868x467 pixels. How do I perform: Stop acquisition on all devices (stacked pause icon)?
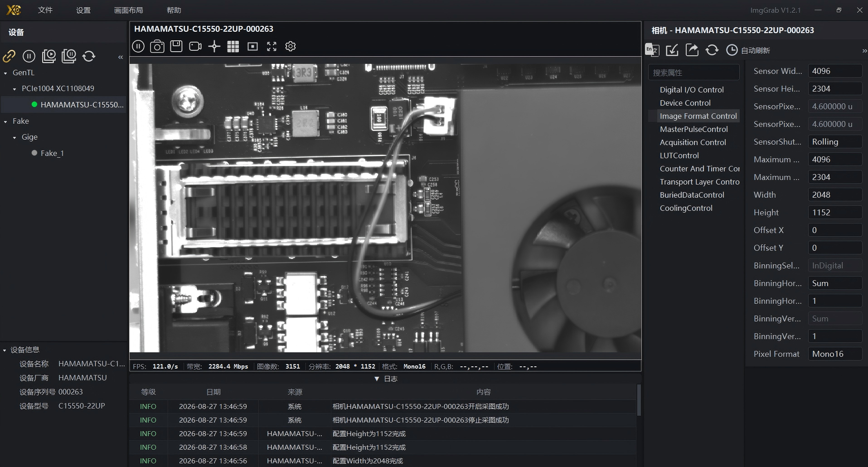click(69, 56)
